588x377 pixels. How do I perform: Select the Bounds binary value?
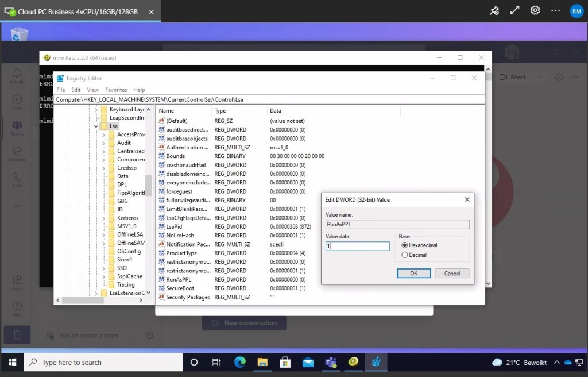pyautogui.click(x=176, y=156)
